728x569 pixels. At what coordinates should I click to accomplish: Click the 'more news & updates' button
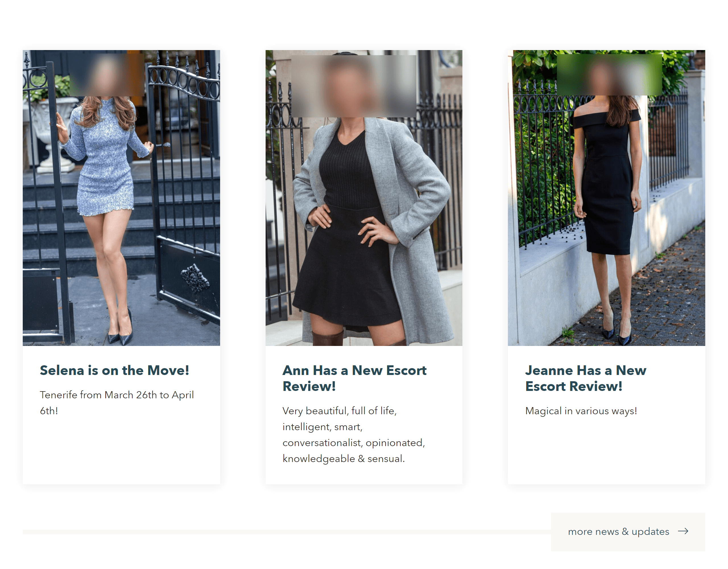[628, 532]
